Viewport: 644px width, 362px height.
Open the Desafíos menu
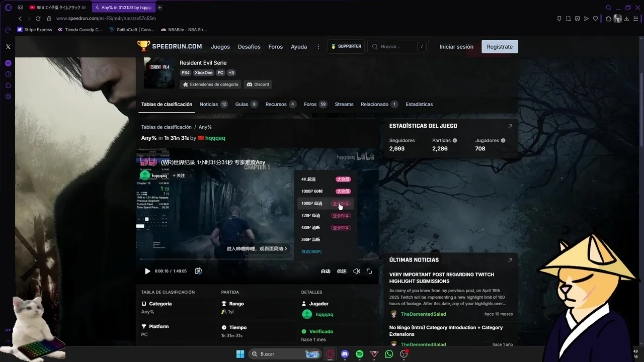click(249, 47)
